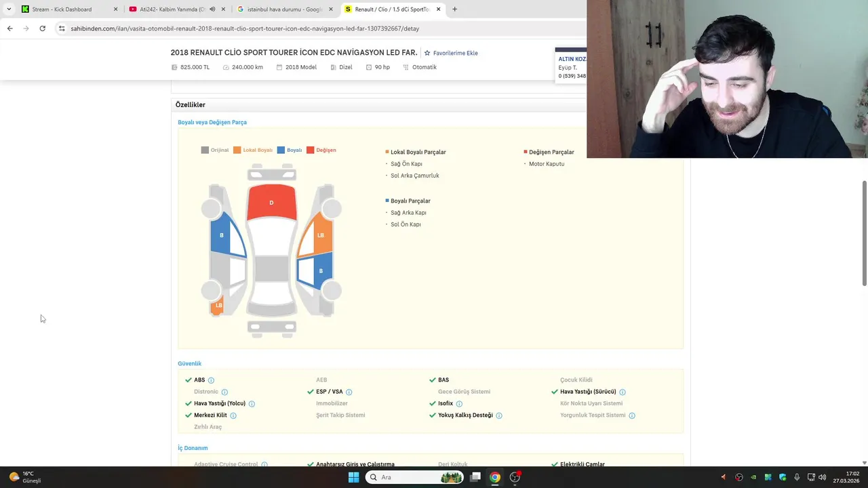Click the favorites star icon

tap(427, 53)
